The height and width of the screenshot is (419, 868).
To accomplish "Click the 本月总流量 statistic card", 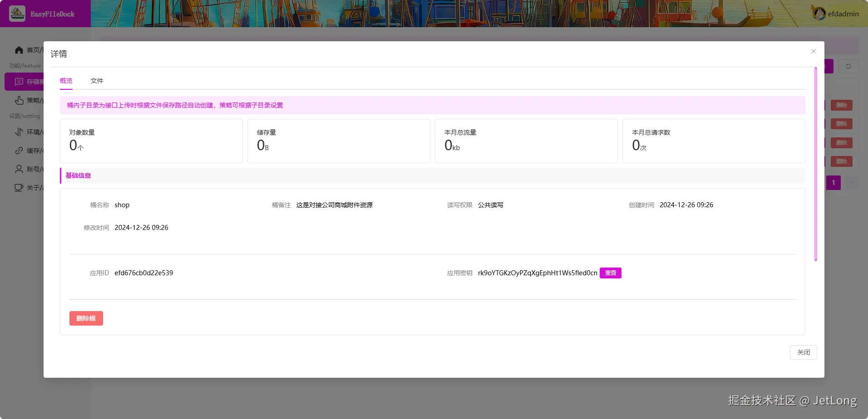I will (x=526, y=141).
